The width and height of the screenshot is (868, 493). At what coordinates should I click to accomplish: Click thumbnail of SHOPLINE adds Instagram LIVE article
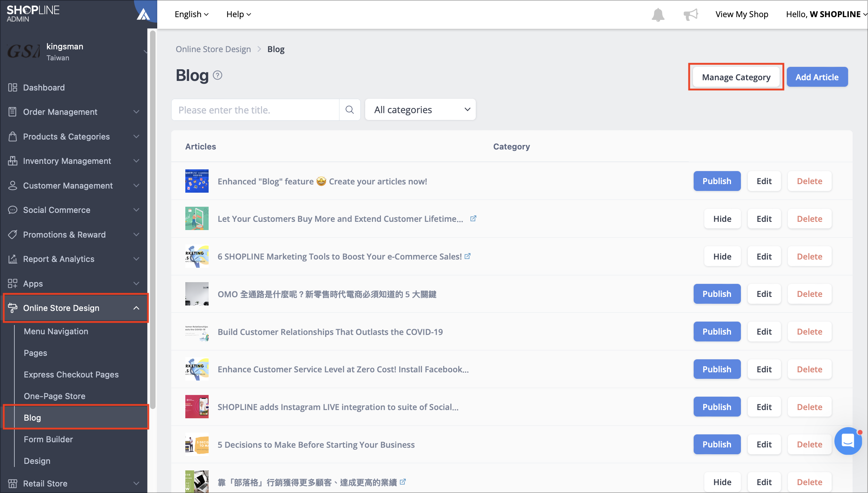[197, 407]
